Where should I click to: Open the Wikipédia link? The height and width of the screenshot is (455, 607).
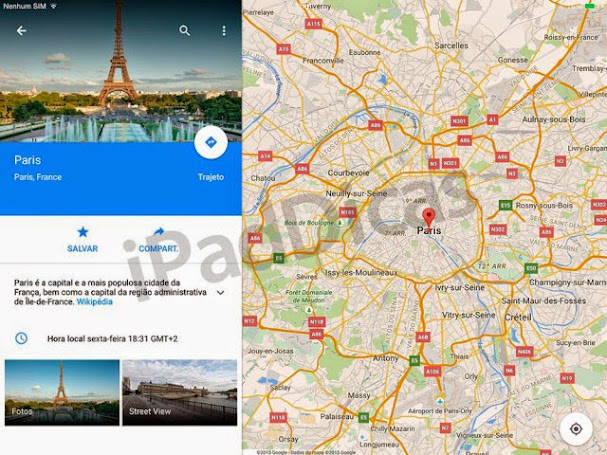94,302
